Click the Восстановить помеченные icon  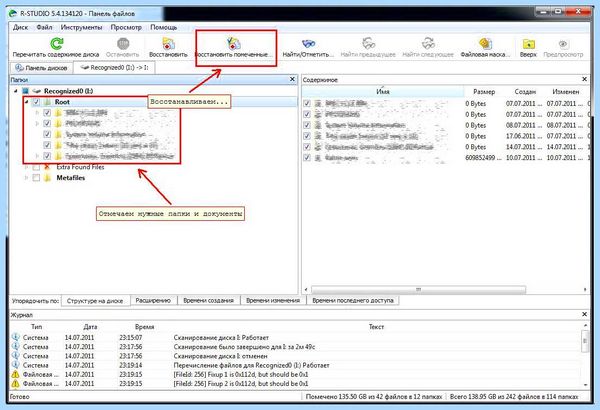(x=234, y=43)
